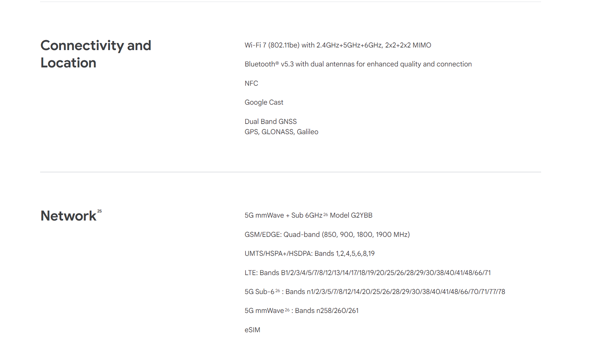595x364 pixels.
Task: Click footnote 26 after Sub 6GHz
Action: point(325,214)
